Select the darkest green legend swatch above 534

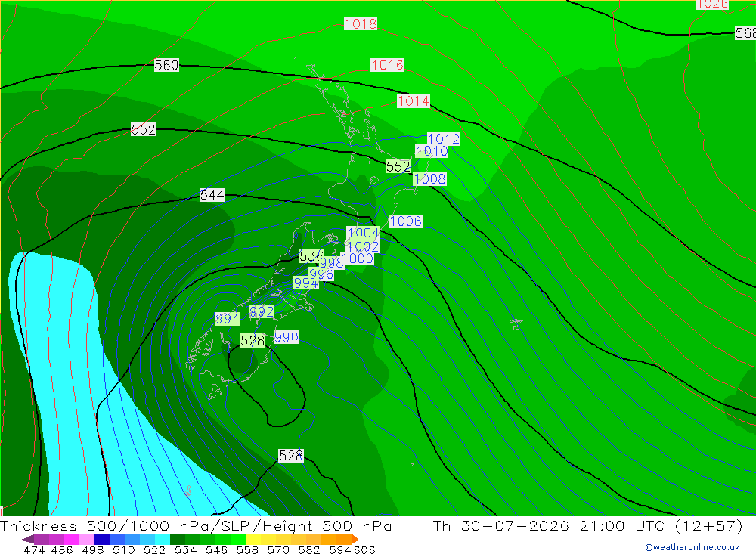[x=178, y=539]
